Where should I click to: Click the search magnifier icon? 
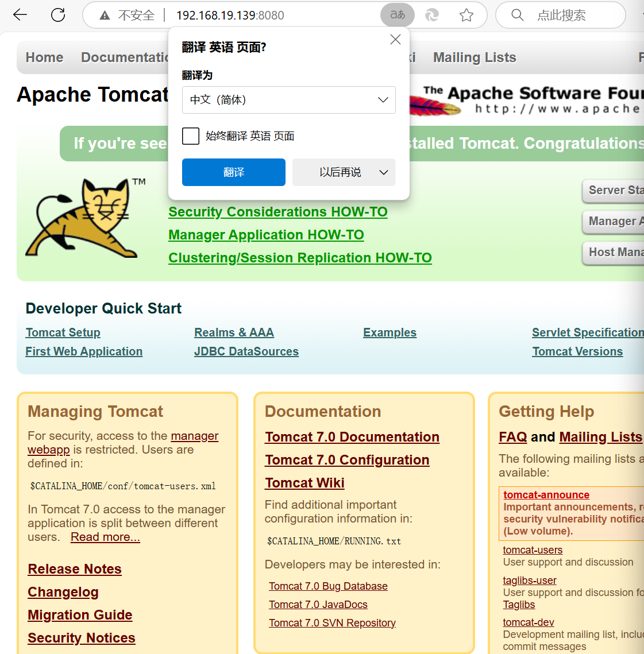click(517, 15)
